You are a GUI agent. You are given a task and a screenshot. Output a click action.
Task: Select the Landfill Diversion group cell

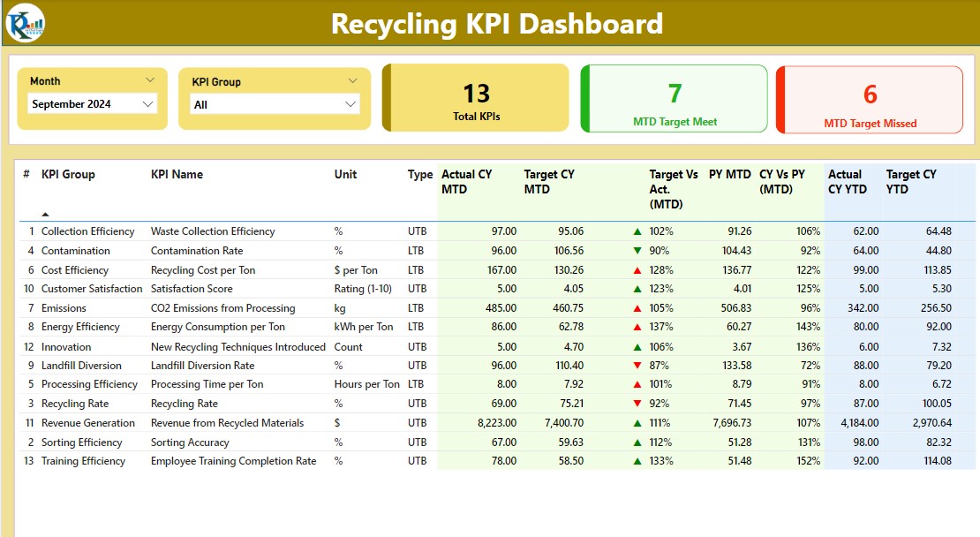[81, 366]
